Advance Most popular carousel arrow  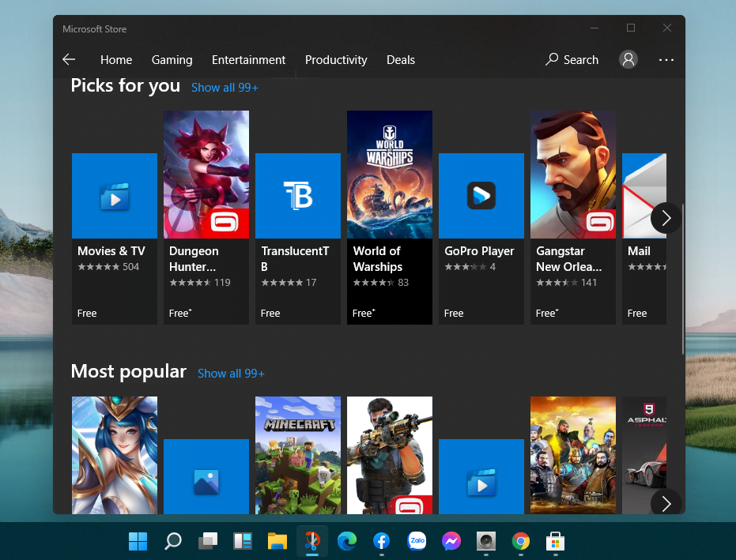tap(666, 503)
